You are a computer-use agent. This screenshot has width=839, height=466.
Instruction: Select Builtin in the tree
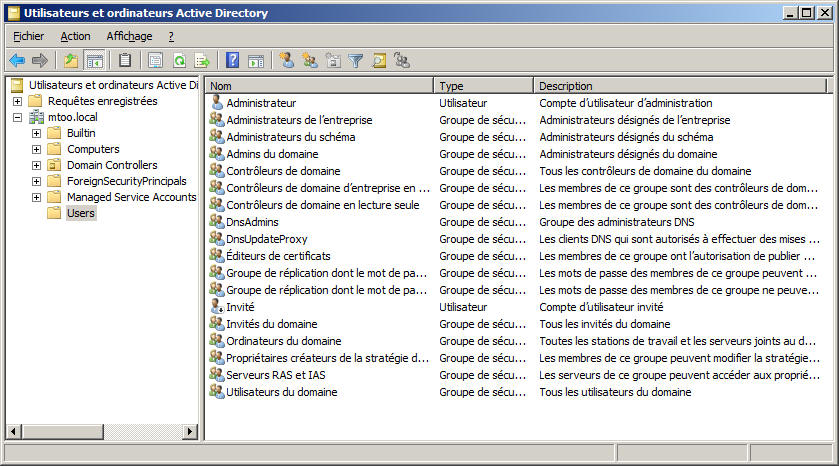81,133
